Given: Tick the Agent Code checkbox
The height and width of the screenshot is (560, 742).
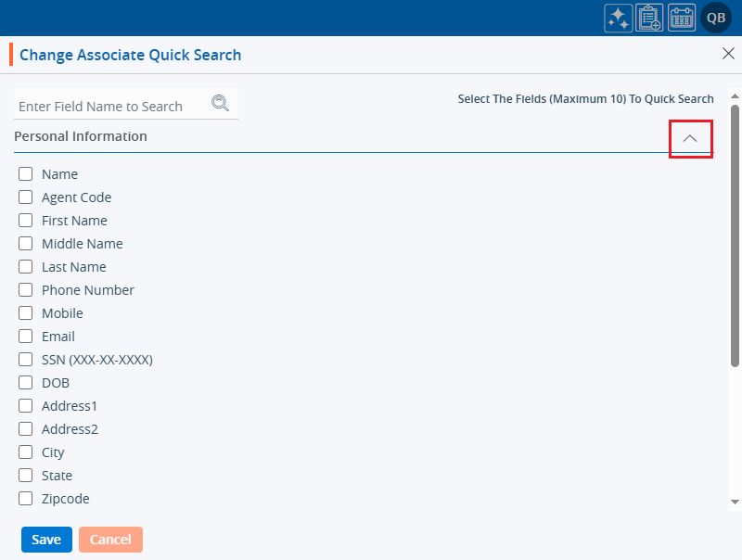Looking at the screenshot, I should pos(26,197).
